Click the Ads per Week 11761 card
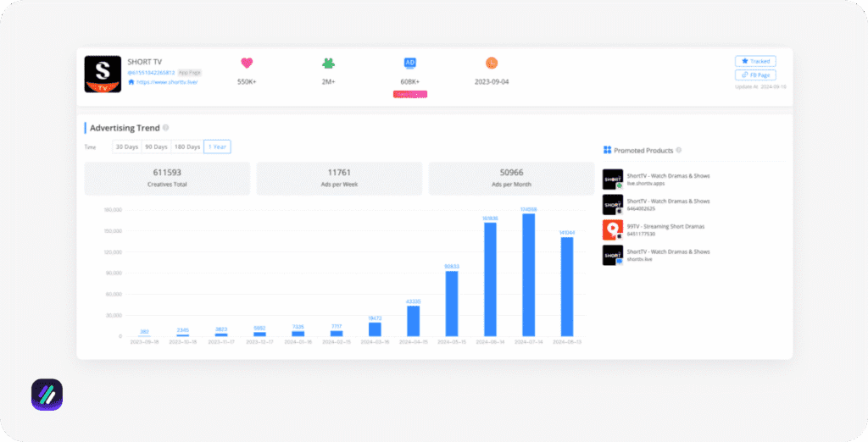The image size is (868, 442). click(x=339, y=178)
